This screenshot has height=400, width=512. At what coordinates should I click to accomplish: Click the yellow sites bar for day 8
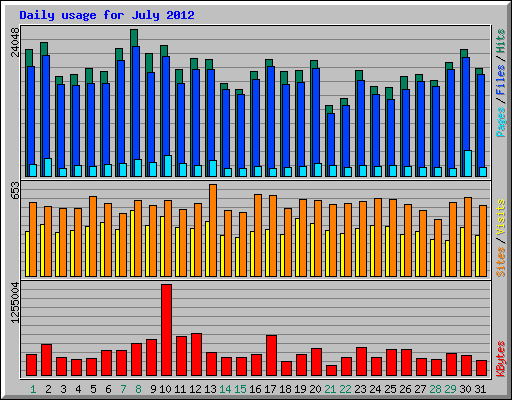click(x=132, y=243)
